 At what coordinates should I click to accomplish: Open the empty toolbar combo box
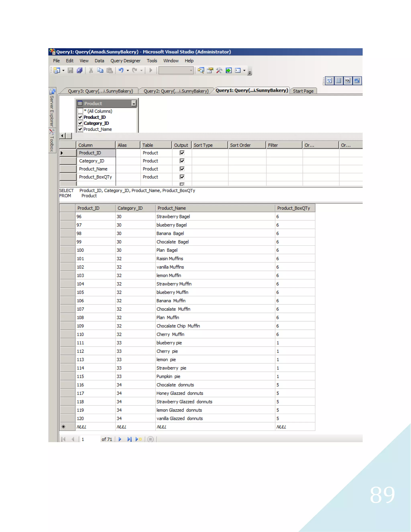pyautogui.click(x=176, y=70)
